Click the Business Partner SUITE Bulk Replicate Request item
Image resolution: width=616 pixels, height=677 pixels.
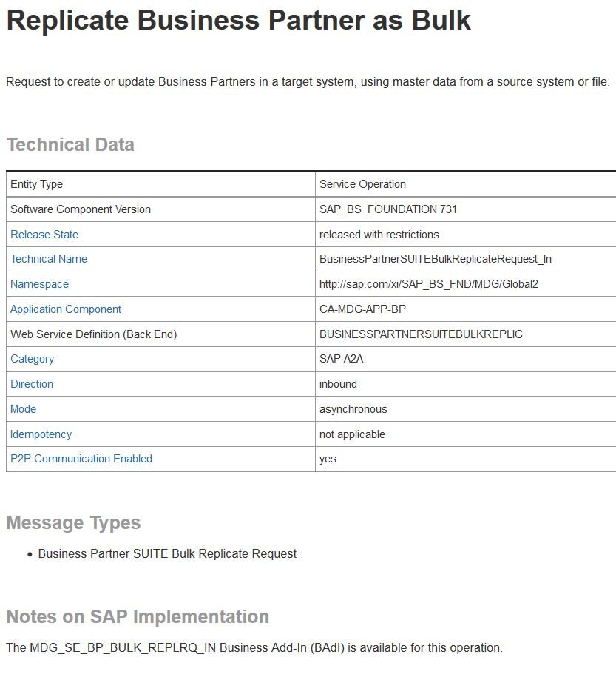pyautogui.click(x=167, y=554)
